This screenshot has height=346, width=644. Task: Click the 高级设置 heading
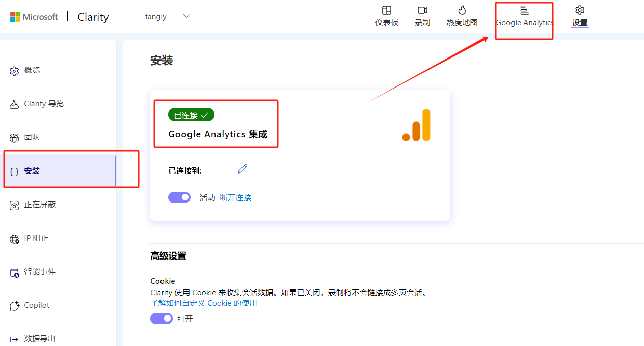point(169,256)
